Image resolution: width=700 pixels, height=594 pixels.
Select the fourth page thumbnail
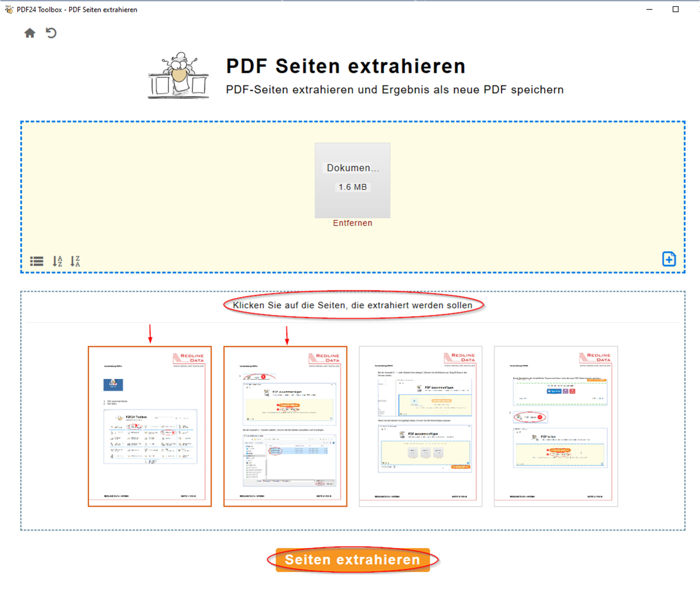(556, 424)
